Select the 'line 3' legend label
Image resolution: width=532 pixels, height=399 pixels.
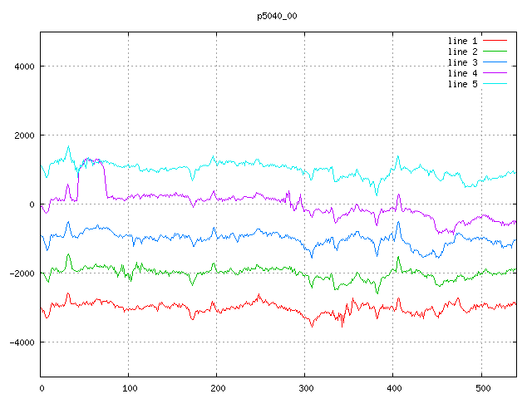click(x=462, y=62)
